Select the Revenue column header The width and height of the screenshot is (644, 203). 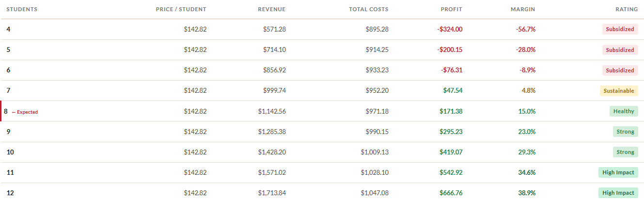271,9
